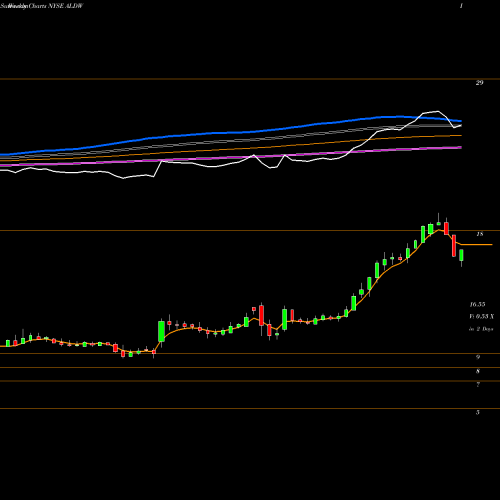Image resolution: width=500 pixels, height=500 pixels.
Task: Click the 29 price axis label
Action: tap(479, 83)
